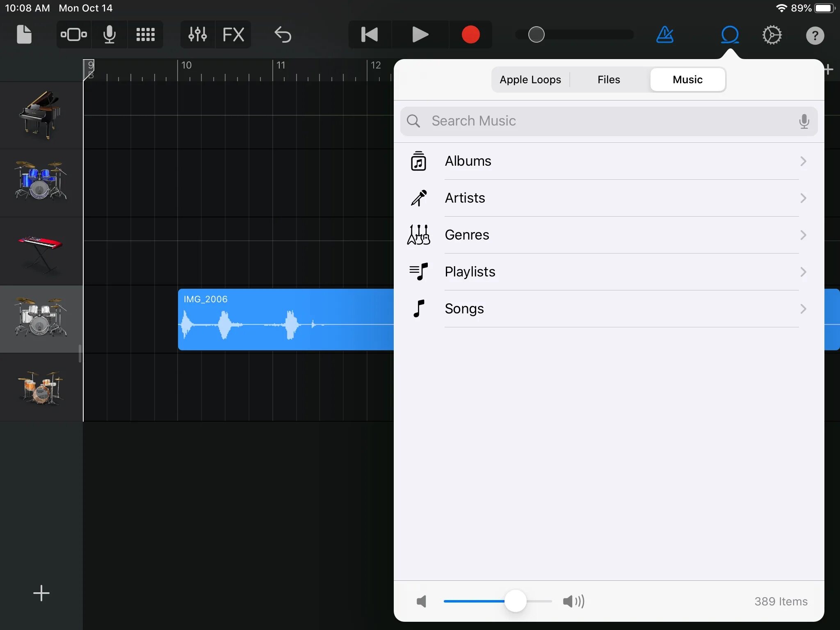Open My Songs document browser icon

[24, 35]
